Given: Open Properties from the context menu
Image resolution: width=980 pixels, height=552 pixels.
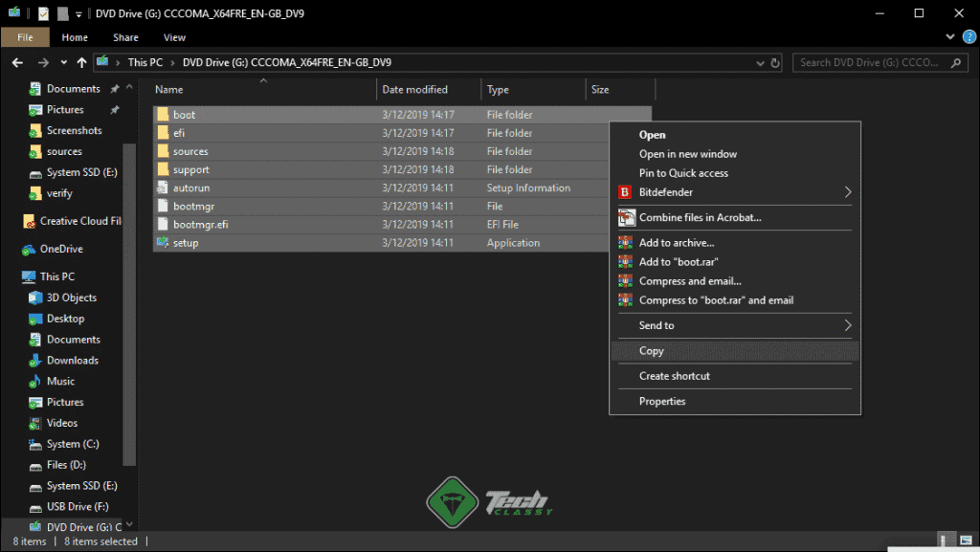Looking at the screenshot, I should (660, 401).
